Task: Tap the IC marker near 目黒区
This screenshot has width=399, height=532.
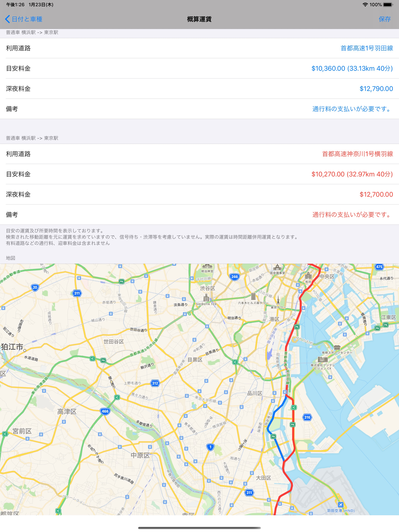Action: (235, 362)
